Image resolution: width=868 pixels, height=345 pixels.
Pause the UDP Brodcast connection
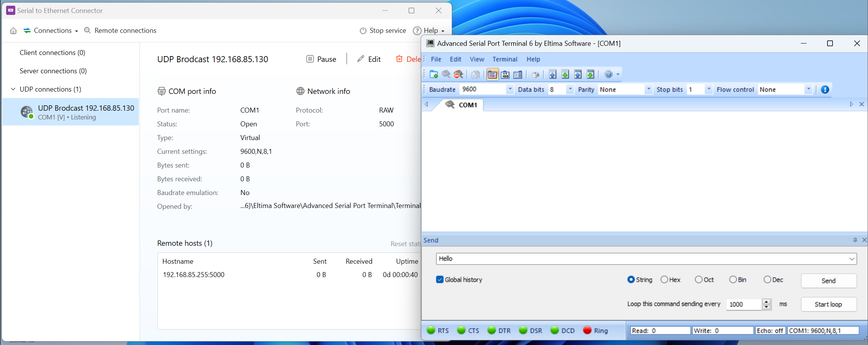coord(321,59)
